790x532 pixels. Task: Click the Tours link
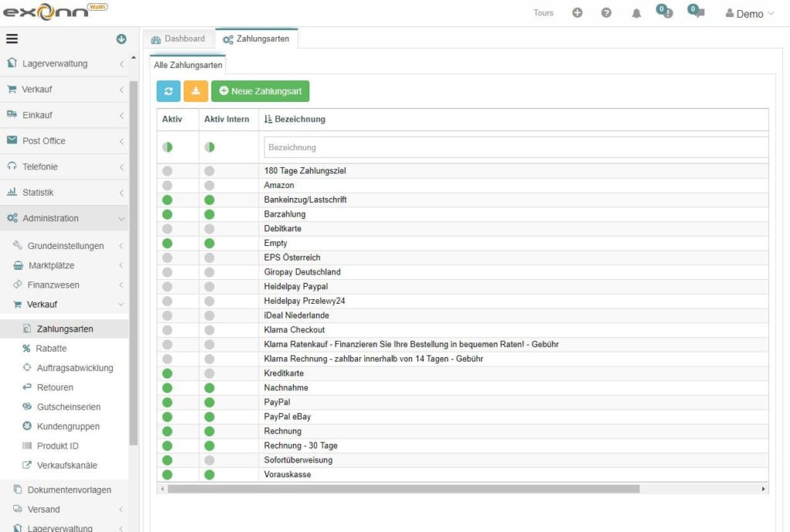click(x=543, y=13)
